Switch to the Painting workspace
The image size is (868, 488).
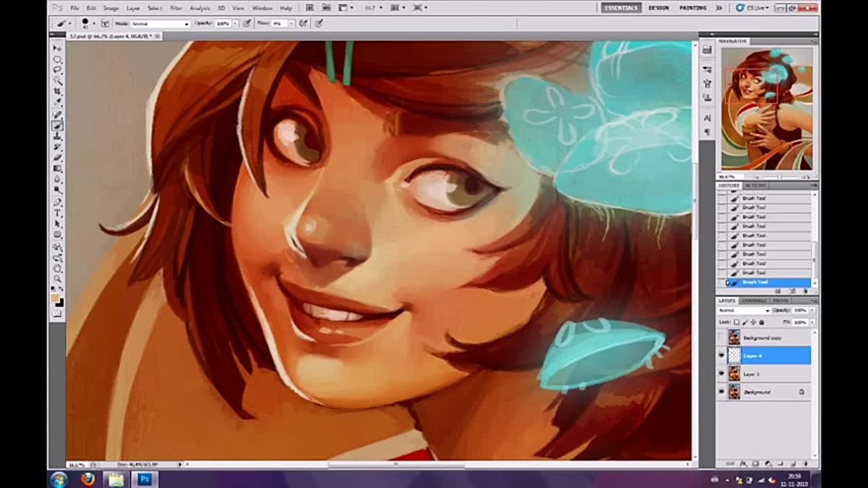coord(692,8)
